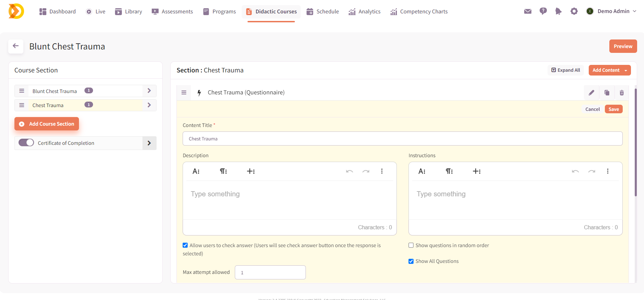Click the Preview button

[x=623, y=46]
